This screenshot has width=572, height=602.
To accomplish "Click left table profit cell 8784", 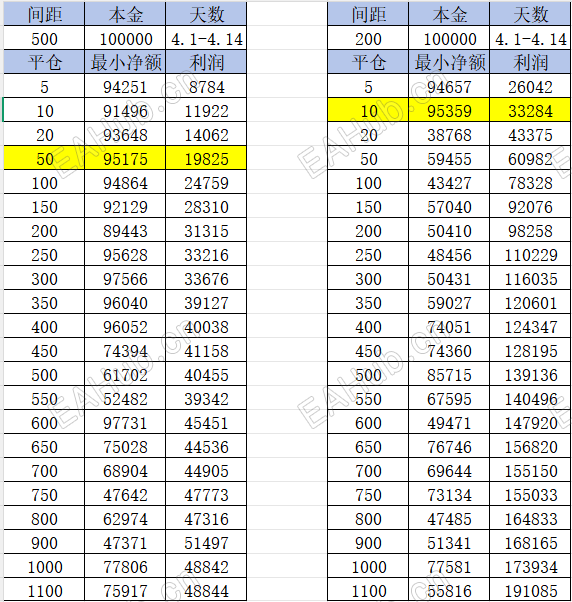I will (x=206, y=86).
